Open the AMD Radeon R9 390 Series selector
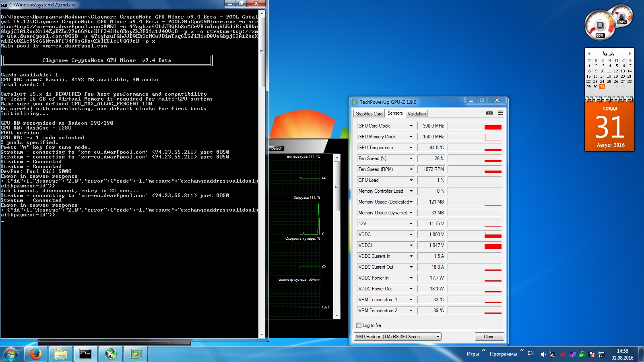 [397, 337]
